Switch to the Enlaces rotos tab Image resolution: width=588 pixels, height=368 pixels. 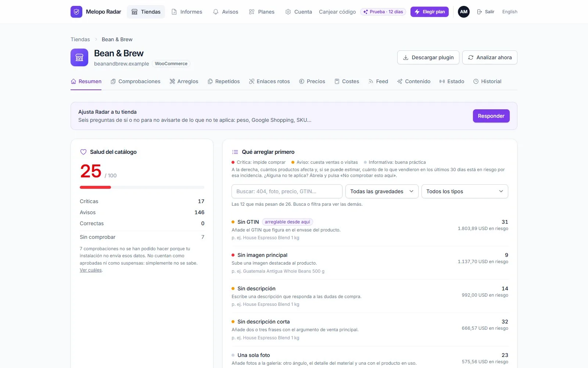[269, 81]
